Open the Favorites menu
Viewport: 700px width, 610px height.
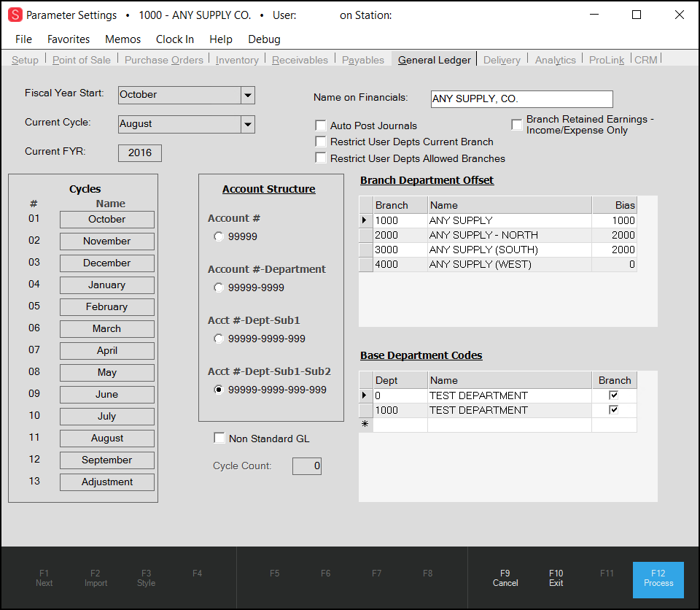point(69,39)
